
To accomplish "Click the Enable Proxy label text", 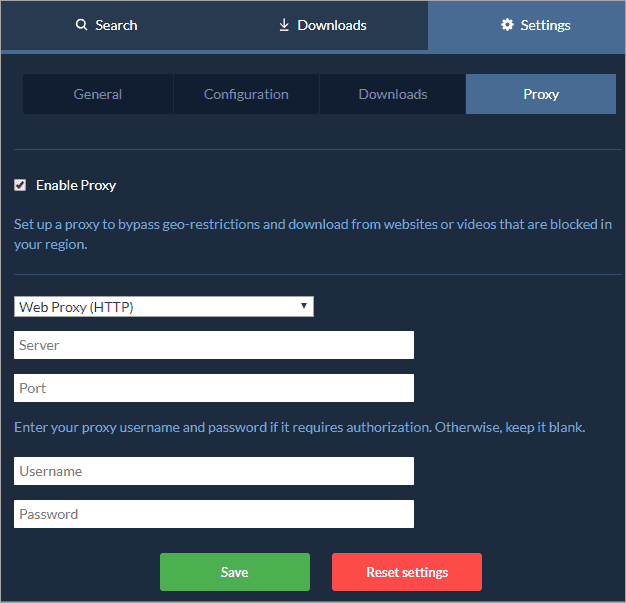I will pos(76,185).
